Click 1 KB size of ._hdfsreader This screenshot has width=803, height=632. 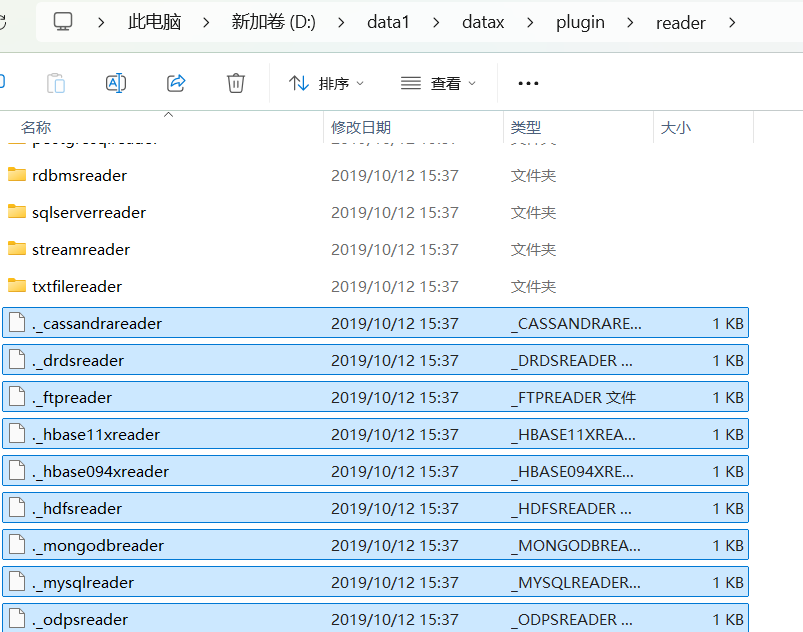[x=728, y=509]
